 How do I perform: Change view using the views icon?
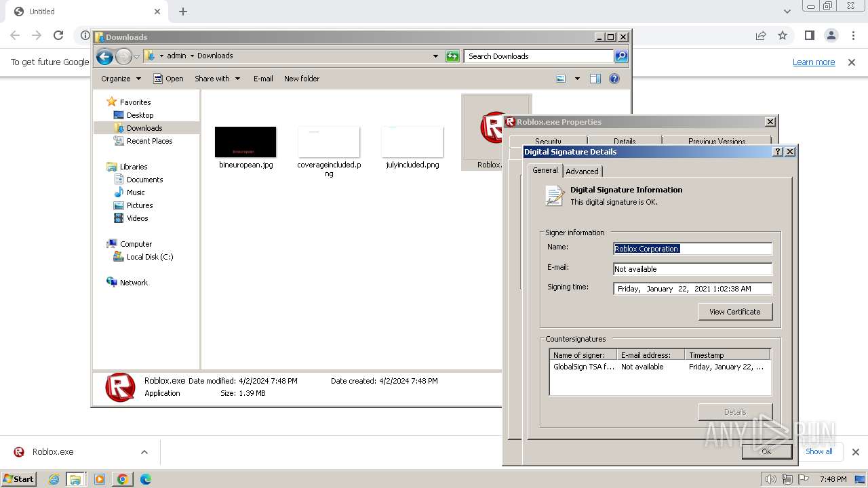pos(561,79)
